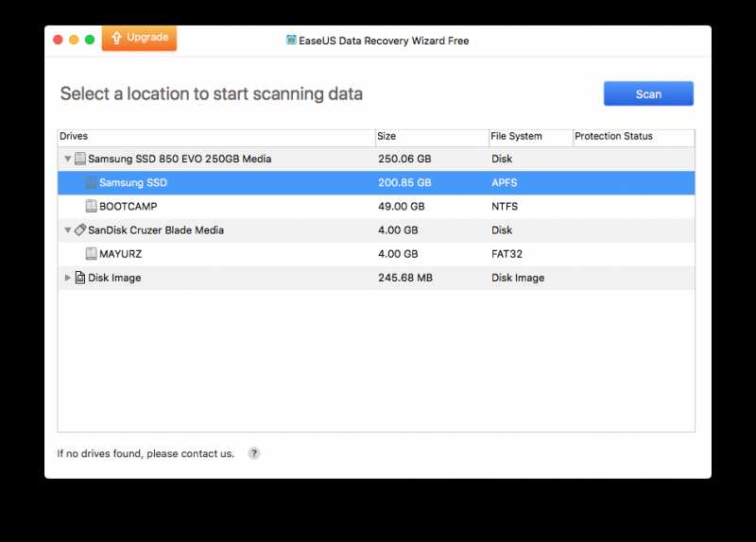This screenshot has height=542, width=756.
Task: Minimize the window with the yellow button
Action: [74, 40]
